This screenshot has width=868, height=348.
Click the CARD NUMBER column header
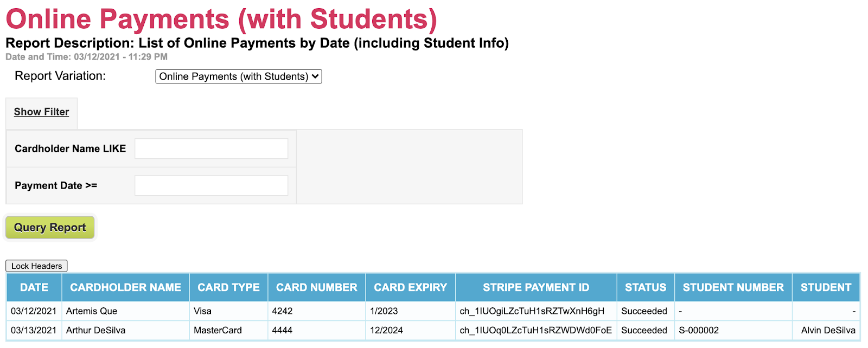[x=317, y=287]
